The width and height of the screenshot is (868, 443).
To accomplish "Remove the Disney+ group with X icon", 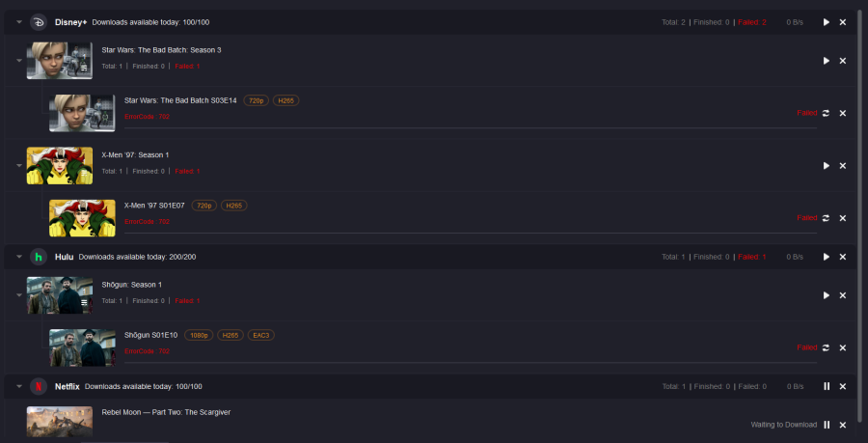I will (843, 22).
